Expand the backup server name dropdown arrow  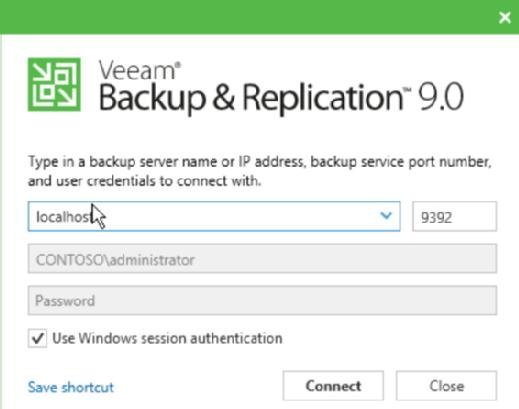coord(386,216)
